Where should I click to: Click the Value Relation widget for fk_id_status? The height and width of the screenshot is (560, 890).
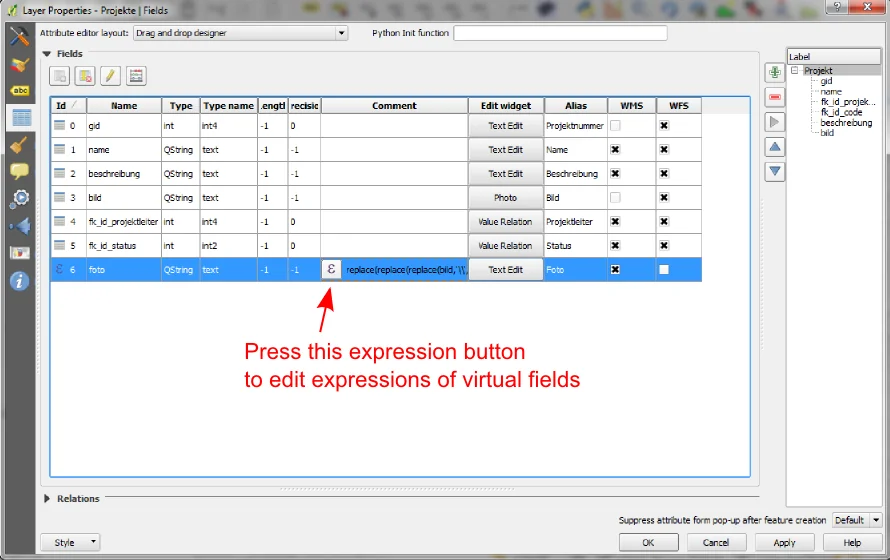[505, 246]
